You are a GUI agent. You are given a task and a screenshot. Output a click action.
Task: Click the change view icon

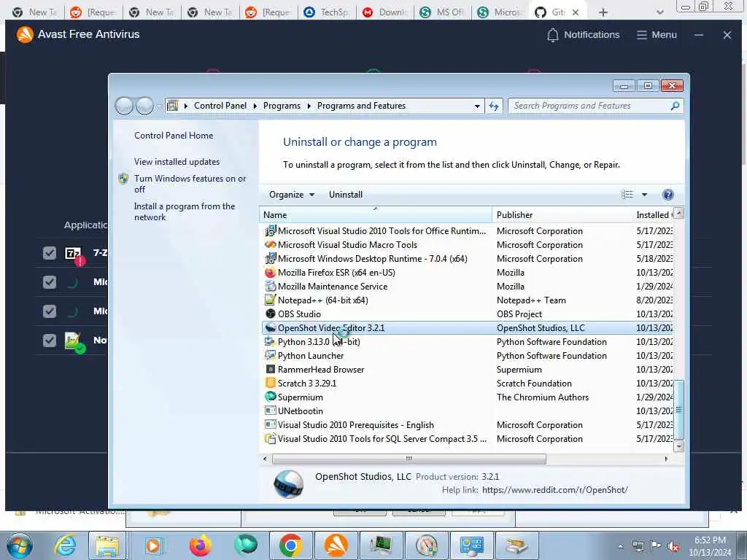pyautogui.click(x=627, y=194)
